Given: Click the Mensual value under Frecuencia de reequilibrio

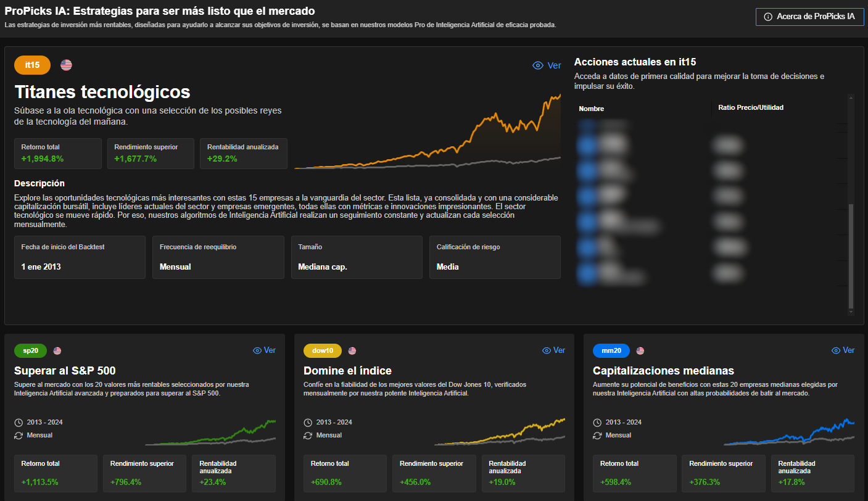Looking at the screenshot, I should point(175,267).
